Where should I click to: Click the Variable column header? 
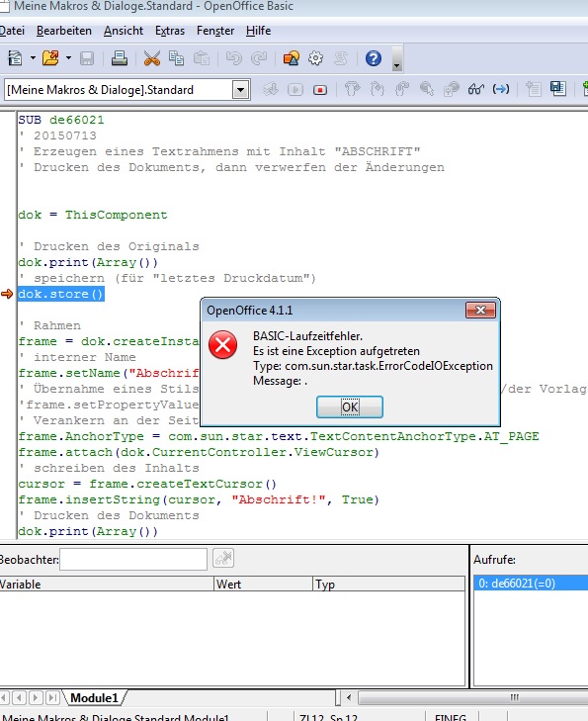pos(107,584)
